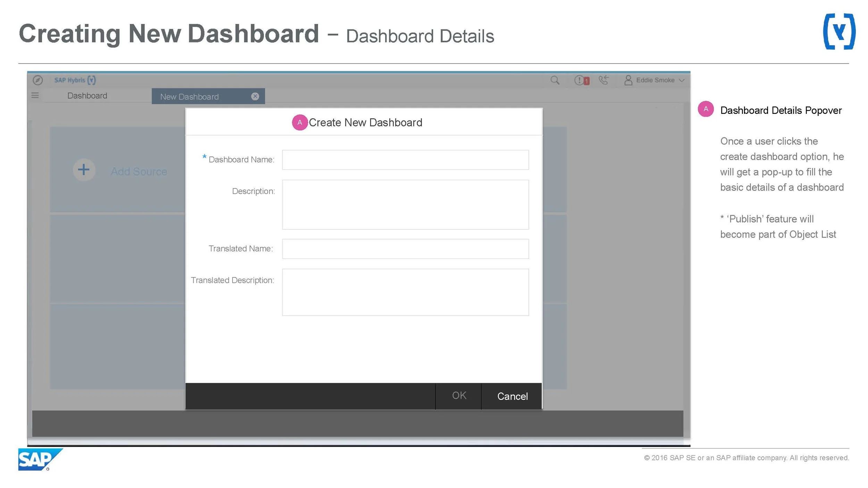868x488 pixels.
Task: Click the Description text area
Action: (405, 204)
